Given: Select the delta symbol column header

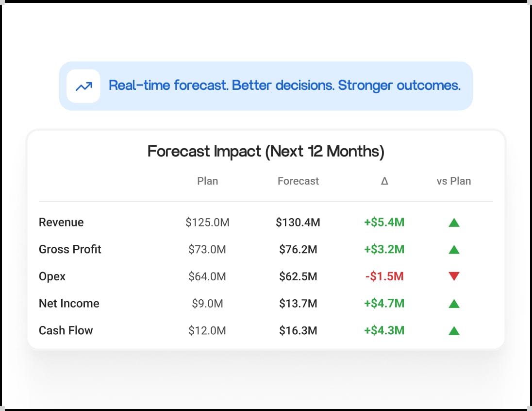Looking at the screenshot, I should pos(384,181).
